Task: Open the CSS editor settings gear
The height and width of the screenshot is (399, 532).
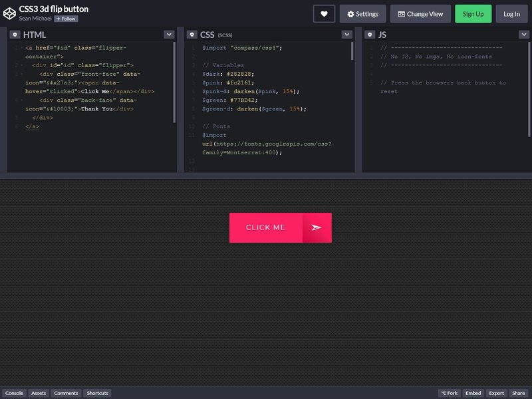Action: (192, 35)
